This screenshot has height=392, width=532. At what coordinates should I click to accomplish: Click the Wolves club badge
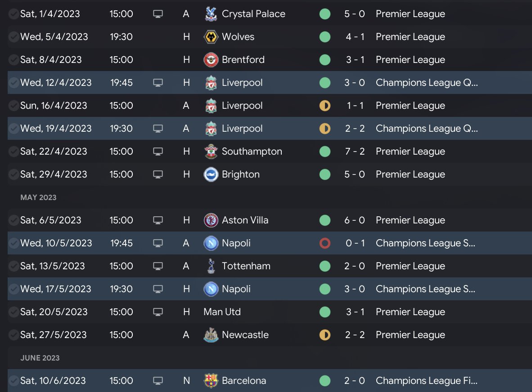coord(210,37)
